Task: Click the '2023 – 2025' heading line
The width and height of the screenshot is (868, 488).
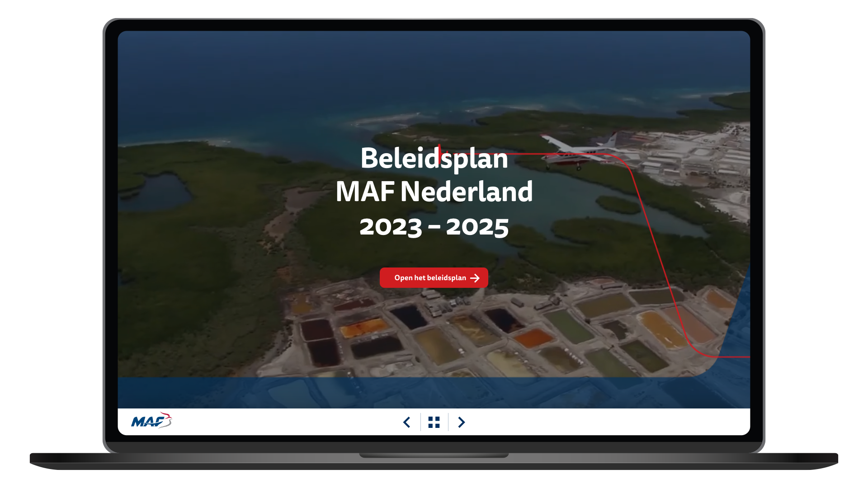Action: (434, 227)
